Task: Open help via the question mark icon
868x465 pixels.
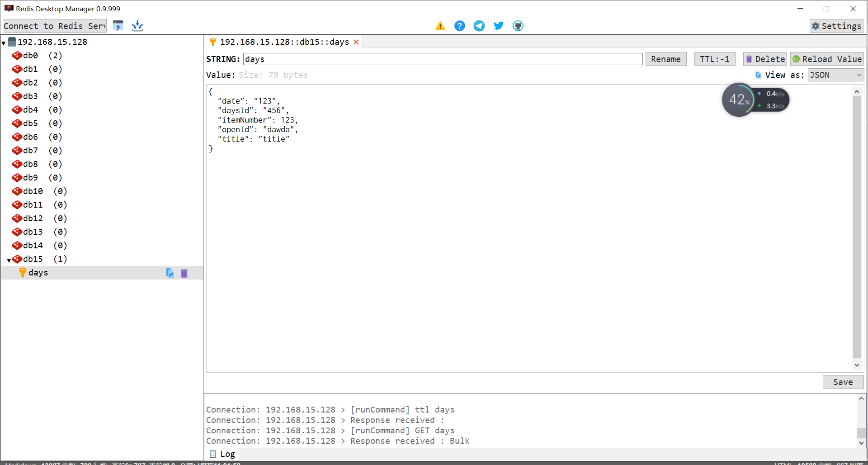Action: click(460, 26)
